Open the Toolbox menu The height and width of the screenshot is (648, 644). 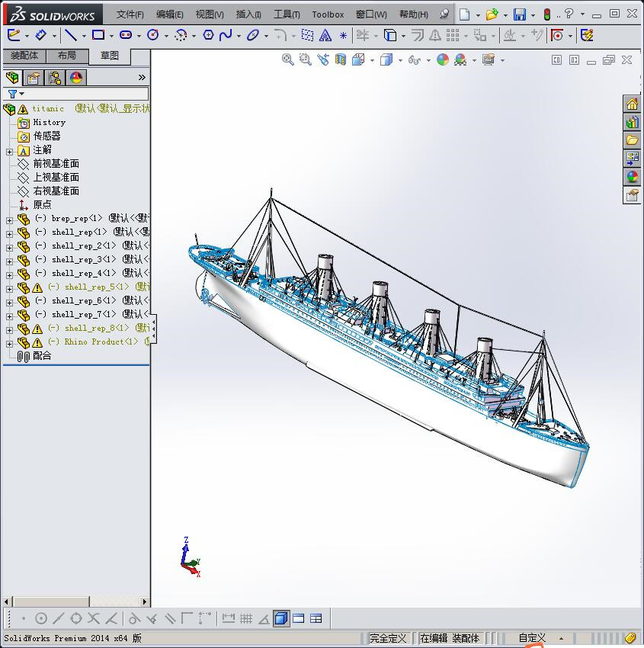coord(328,14)
